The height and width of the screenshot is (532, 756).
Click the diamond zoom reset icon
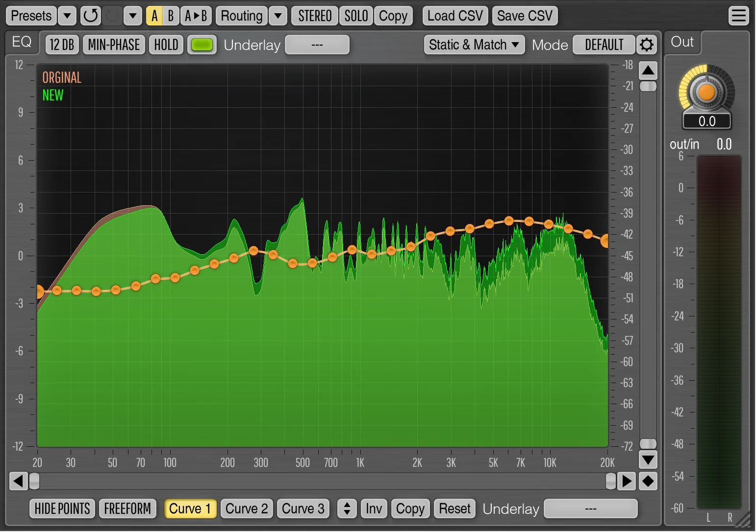648,481
